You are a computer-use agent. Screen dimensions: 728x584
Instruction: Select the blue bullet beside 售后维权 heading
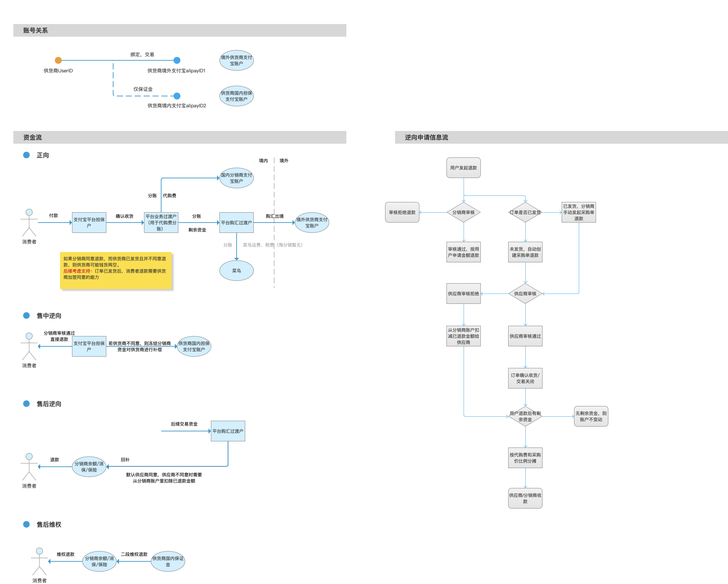click(26, 524)
